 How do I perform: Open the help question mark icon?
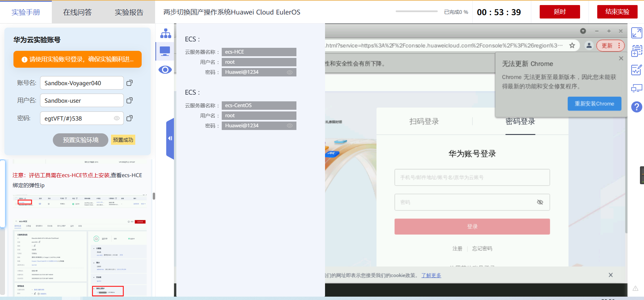pyautogui.click(x=637, y=107)
